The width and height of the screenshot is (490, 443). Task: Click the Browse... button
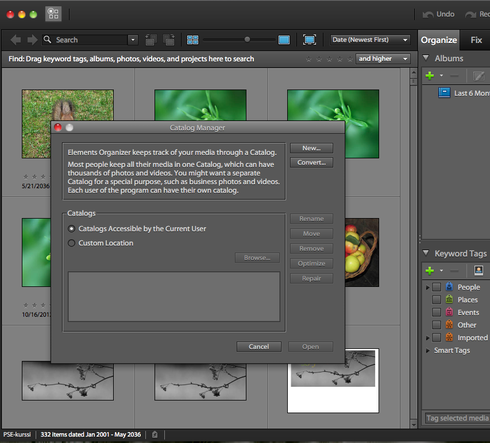pos(257,258)
